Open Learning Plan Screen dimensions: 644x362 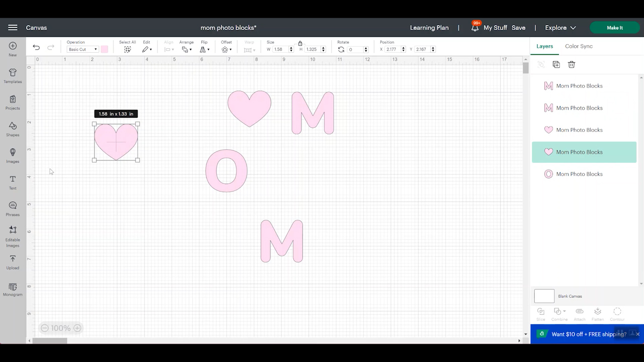point(429,28)
